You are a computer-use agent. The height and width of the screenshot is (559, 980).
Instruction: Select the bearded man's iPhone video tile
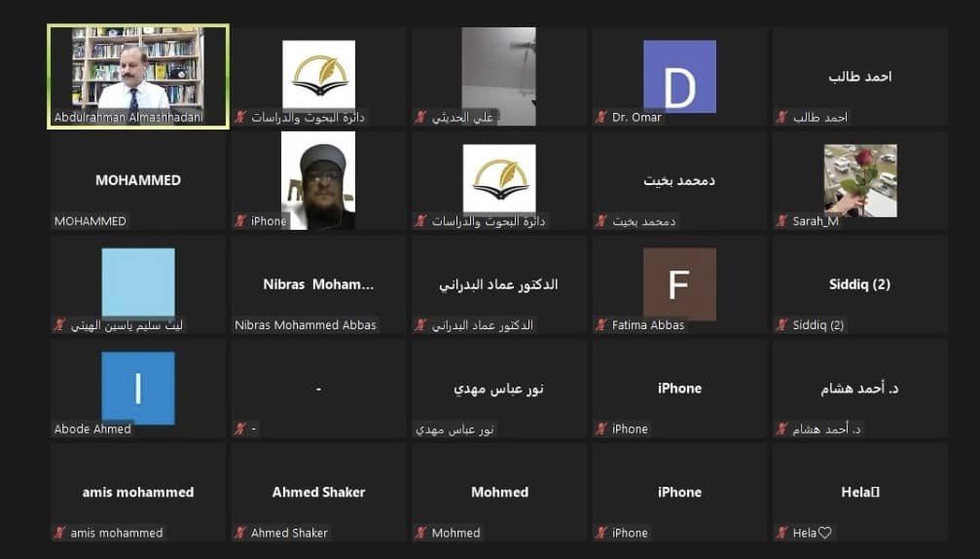tap(318, 181)
